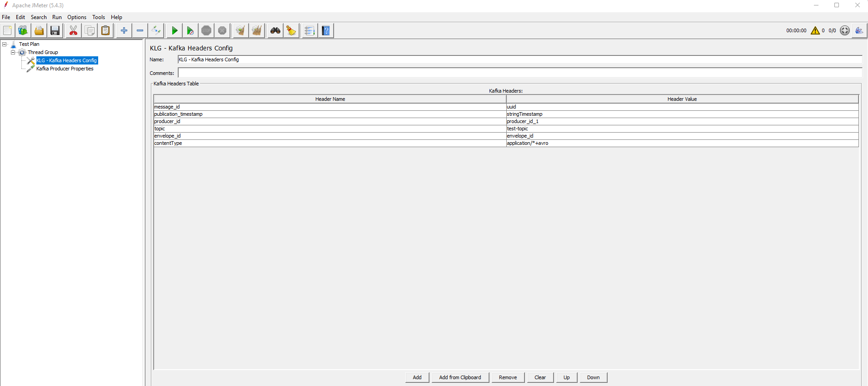Select the producer_id header name cell

point(330,121)
